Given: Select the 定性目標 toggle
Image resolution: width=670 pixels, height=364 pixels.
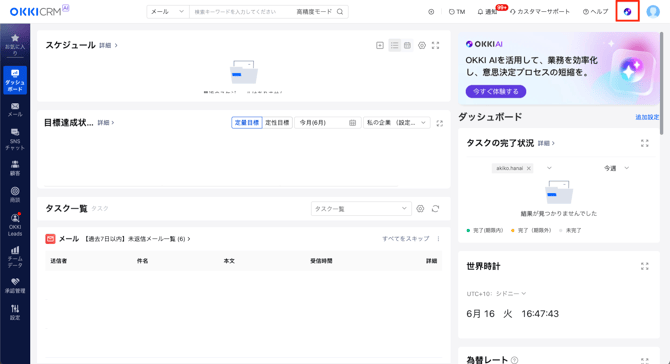Looking at the screenshot, I should tap(277, 123).
